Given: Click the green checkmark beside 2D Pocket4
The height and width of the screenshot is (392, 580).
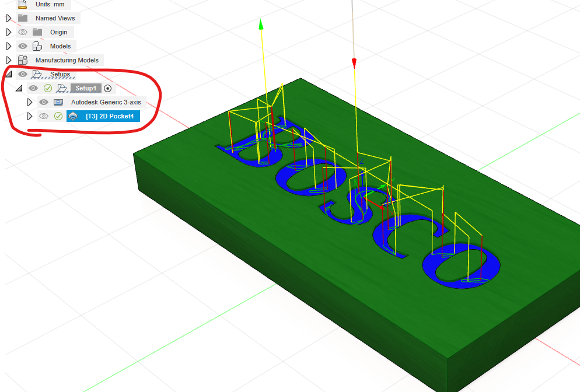Looking at the screenshot, I should point(58,116).
